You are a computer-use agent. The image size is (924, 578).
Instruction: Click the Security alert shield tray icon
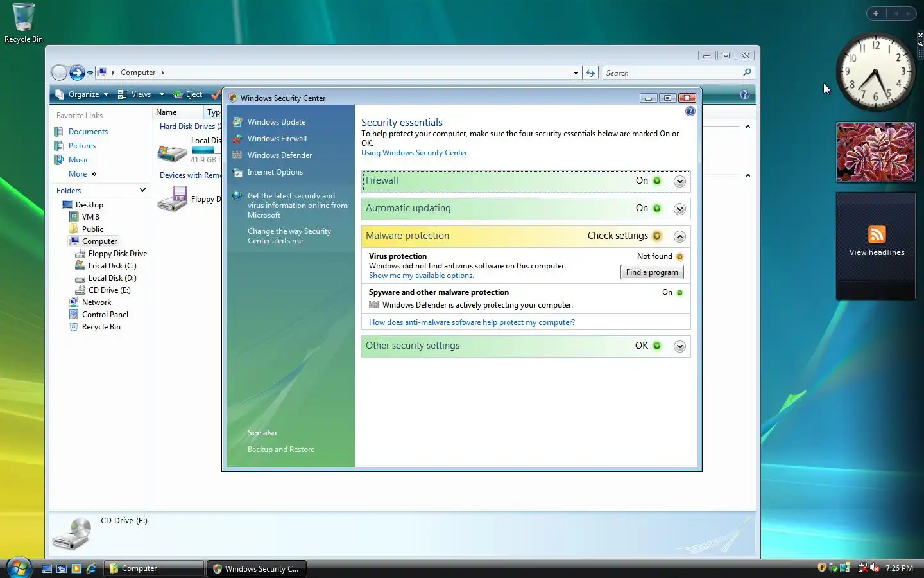tap(822, 568)
